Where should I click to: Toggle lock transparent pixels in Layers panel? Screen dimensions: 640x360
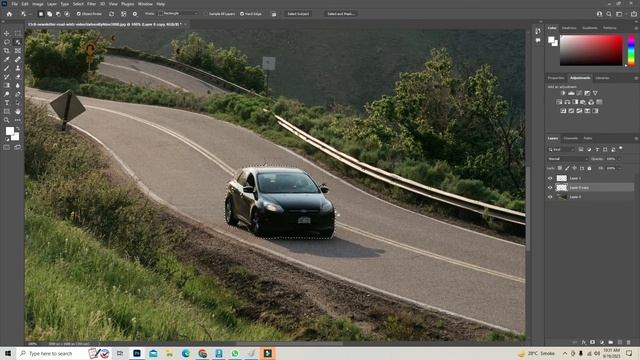(x=560, y=168)
